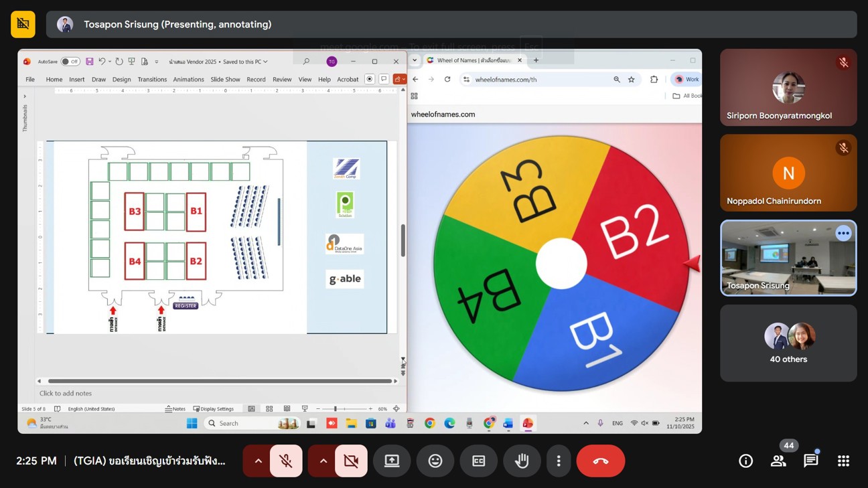
Task: Switch to the Transitions ribbon tab
Action: point(152,79)
